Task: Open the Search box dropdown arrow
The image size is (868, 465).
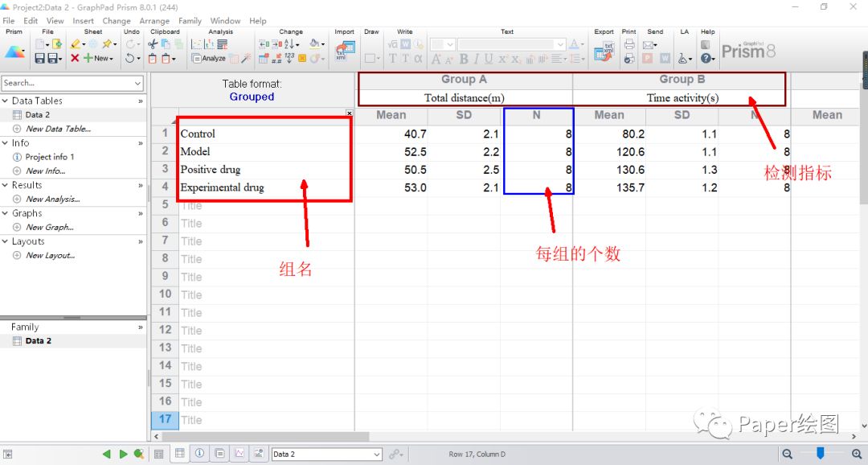Action: pyautogui.click(x=138, y=83)
